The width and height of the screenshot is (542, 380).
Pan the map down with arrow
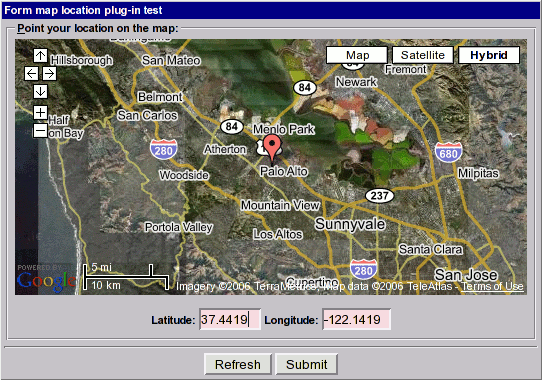(x=40, y=92)
